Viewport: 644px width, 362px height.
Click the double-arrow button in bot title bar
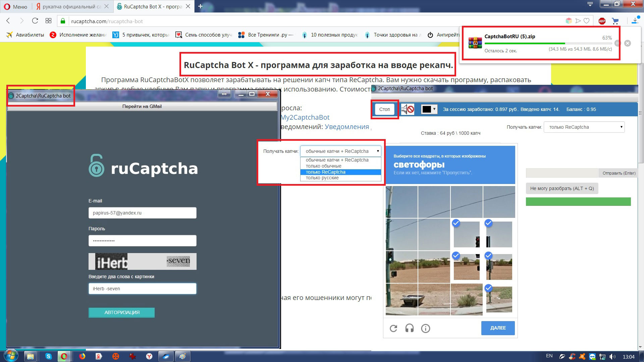224,94
